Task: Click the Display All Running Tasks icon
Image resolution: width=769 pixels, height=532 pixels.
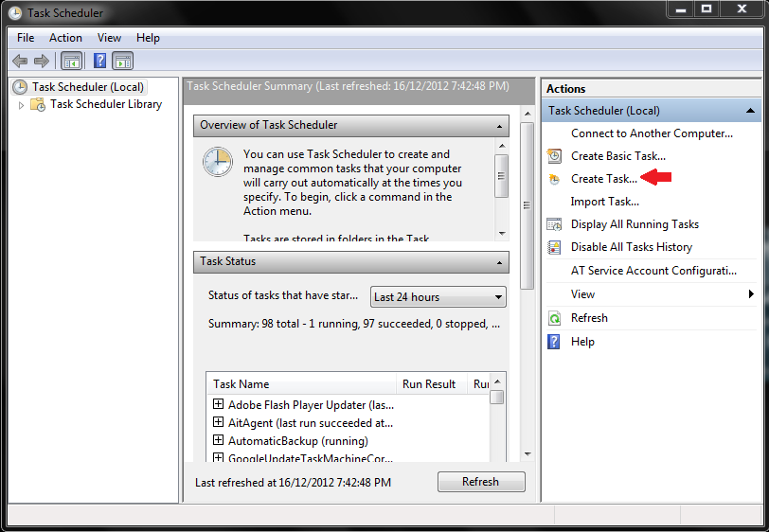Action: (x=554, y=224)
